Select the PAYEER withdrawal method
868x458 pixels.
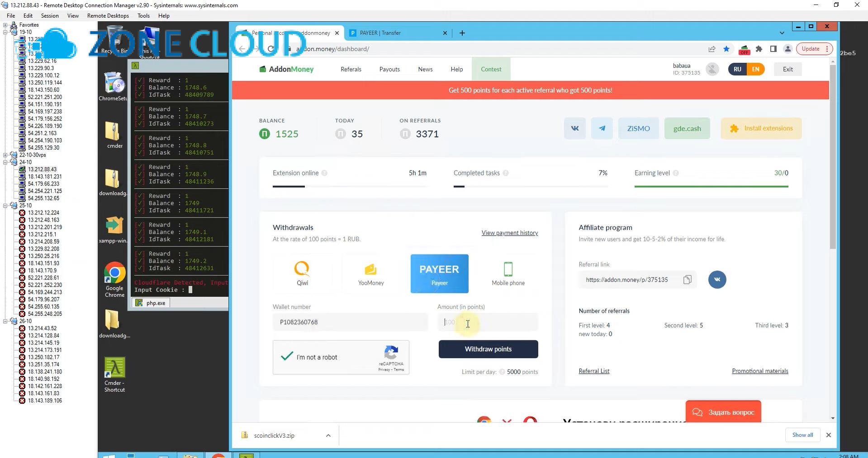click(x=438, y=273)
